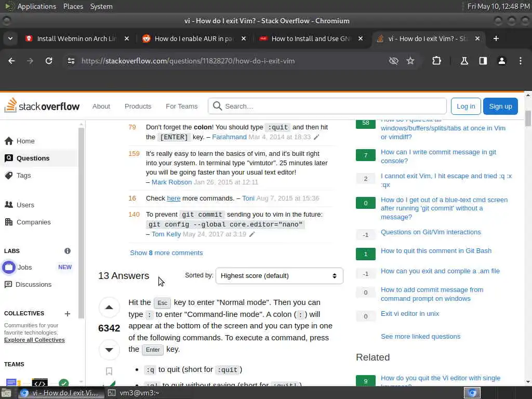Open Jobs in Labs section
The width and height of the screenshot is (532, 399).
point(24,268)
